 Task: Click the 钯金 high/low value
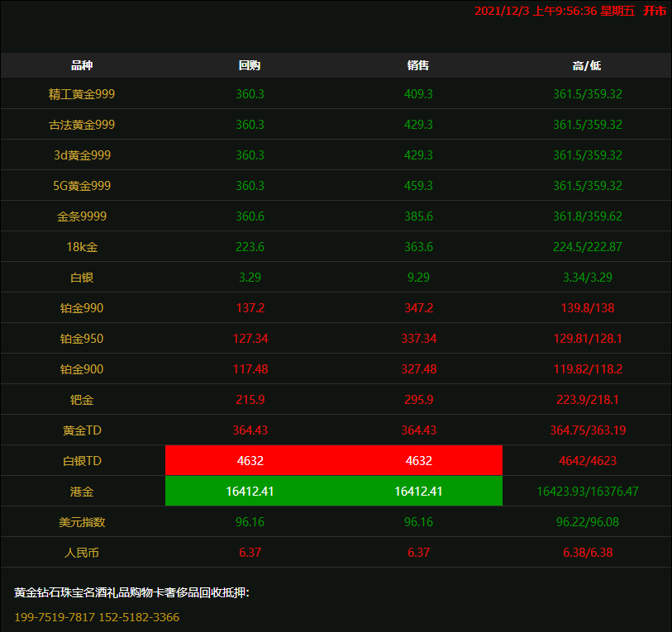click(587, 400)
